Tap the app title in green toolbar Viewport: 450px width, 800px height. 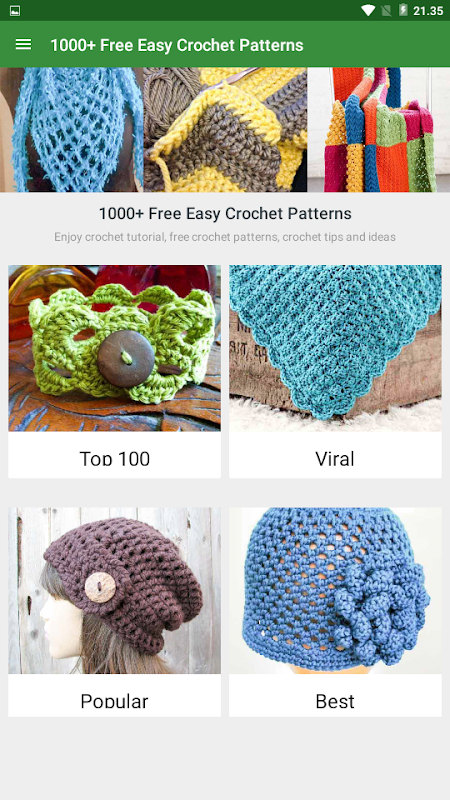coord(177,45)
